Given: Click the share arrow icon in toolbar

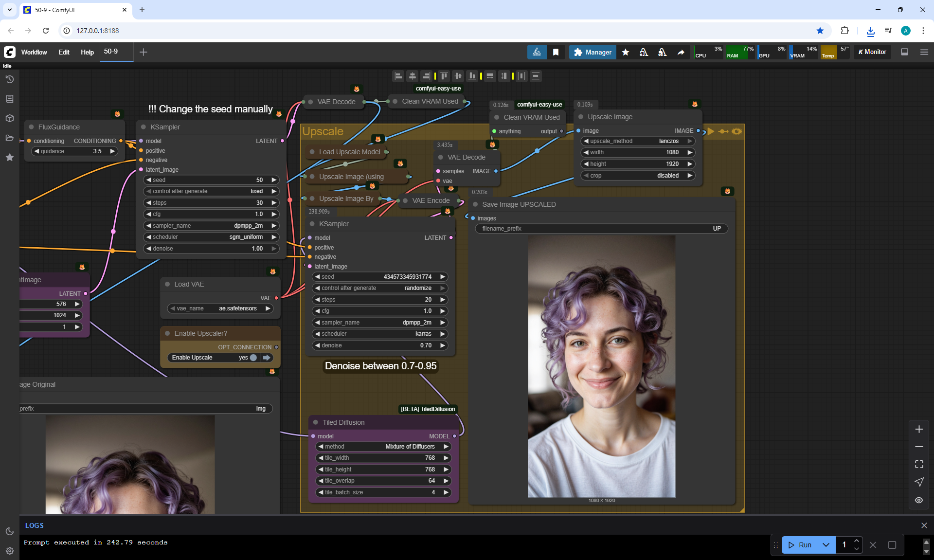Looking at the screenshot, I should click(681, 52).
